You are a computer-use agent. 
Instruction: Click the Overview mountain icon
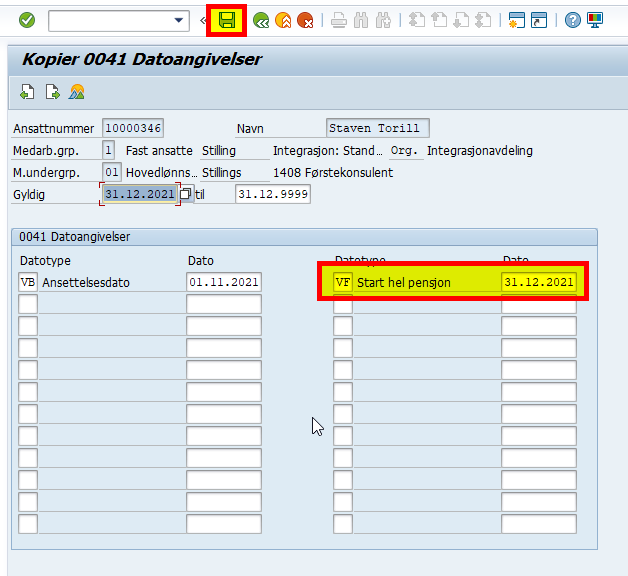[76, 92]
